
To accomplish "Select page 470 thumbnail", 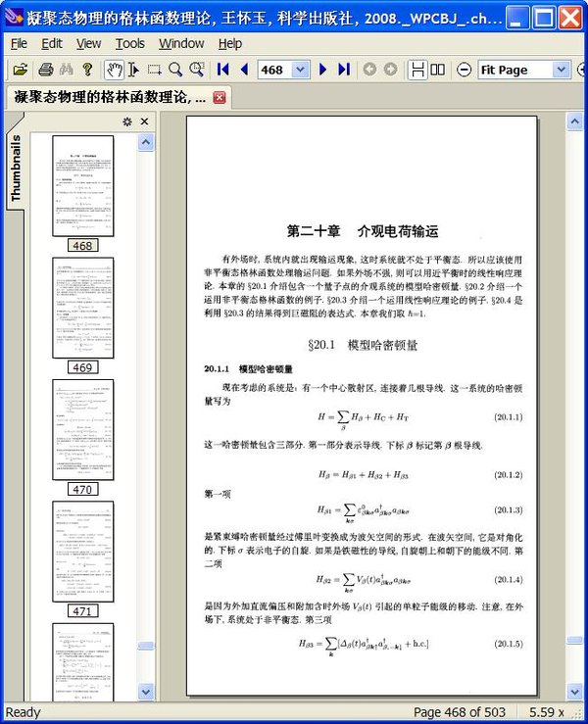I will coord(83,429).
